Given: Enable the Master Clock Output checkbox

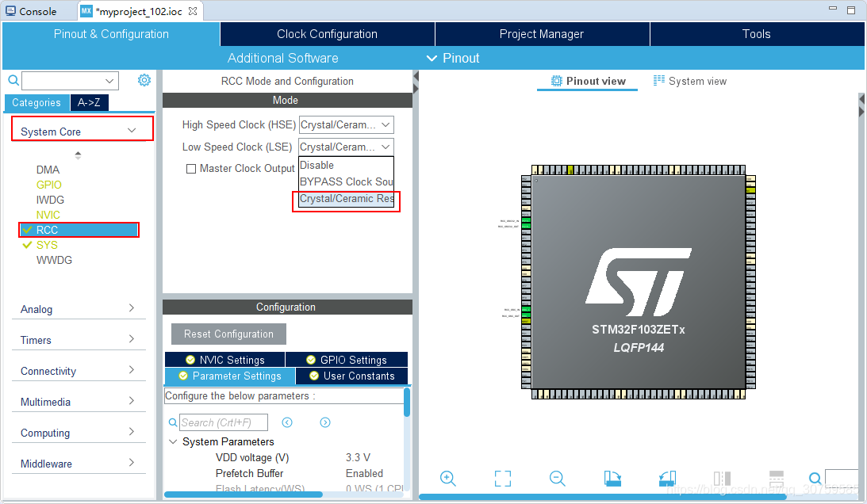Looking at the screenshot, I should (x=190, y=169).
